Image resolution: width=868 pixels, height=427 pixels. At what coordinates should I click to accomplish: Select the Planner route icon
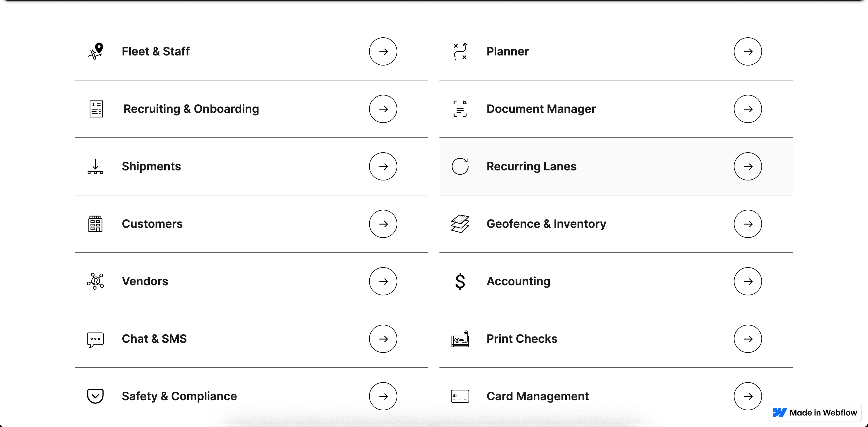coord(460,51)
